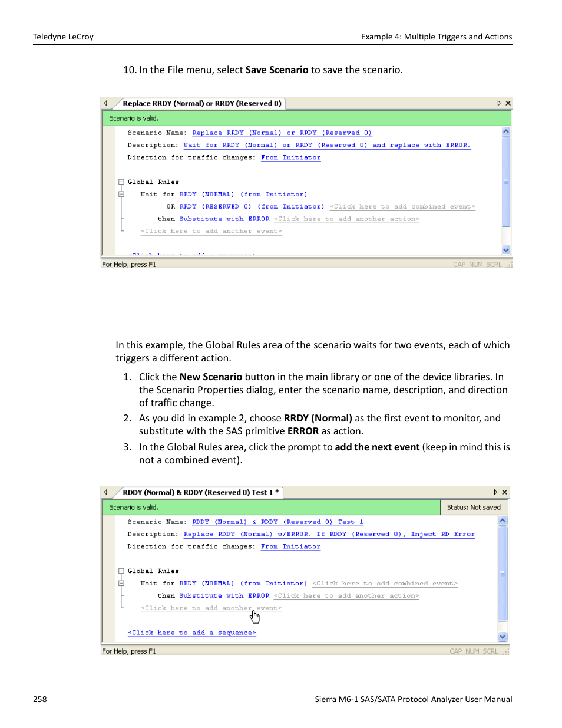Select the 'RDDY (Normal) & RDDY (Reserved 0) Test 1' tab
Screen dimensions: 562x728
click(x=201, y=493)
